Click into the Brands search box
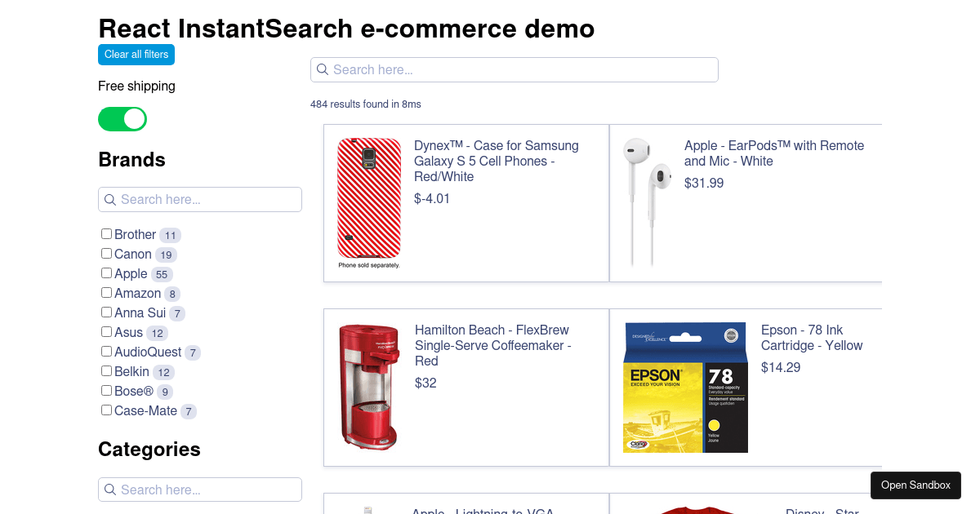Viewport: 980px width, 514px height. (208, 200)
